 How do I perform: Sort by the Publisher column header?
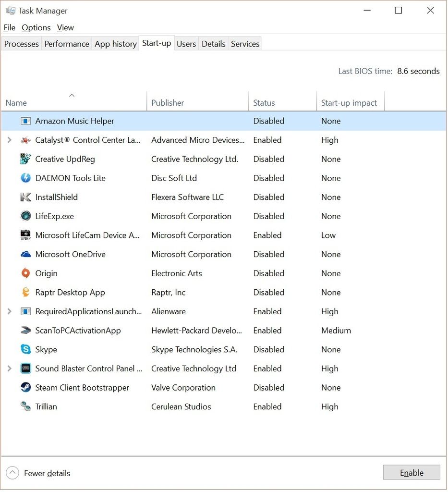click(197, 101)
